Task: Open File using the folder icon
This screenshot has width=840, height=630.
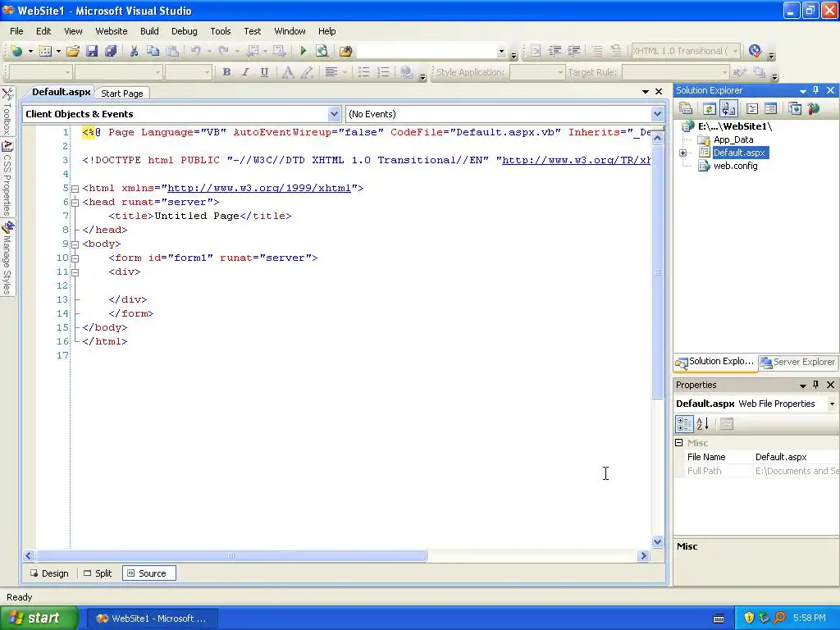Action: point(73,51)
